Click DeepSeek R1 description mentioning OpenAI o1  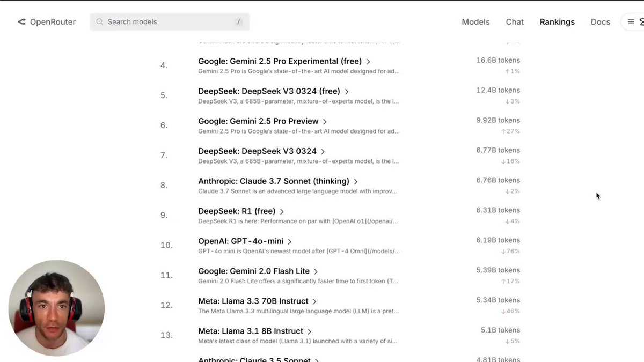point(299,221)
